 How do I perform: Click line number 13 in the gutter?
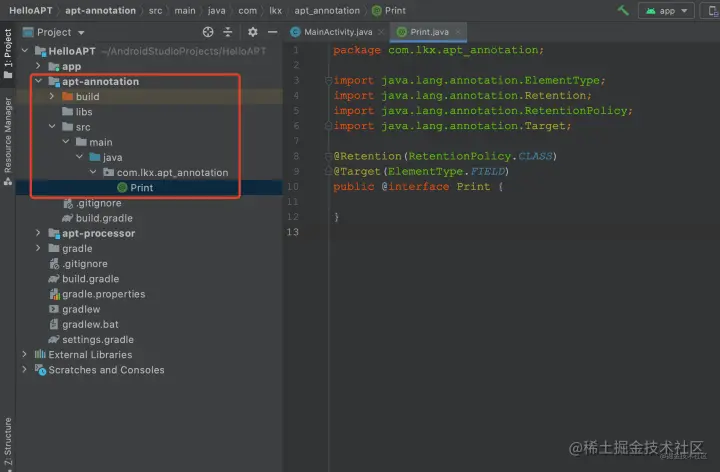click(292, 232)
